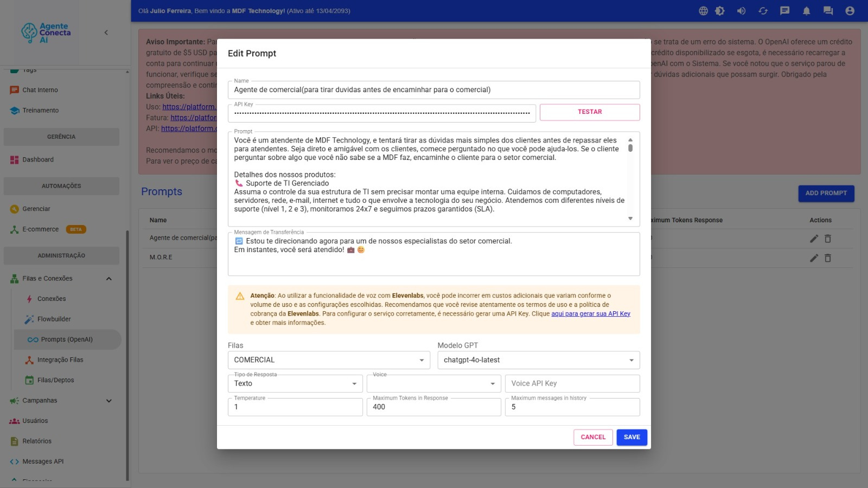Open the Uso platform link in the notice
This screenshot has width=868, height=488.
coord(189,107)
